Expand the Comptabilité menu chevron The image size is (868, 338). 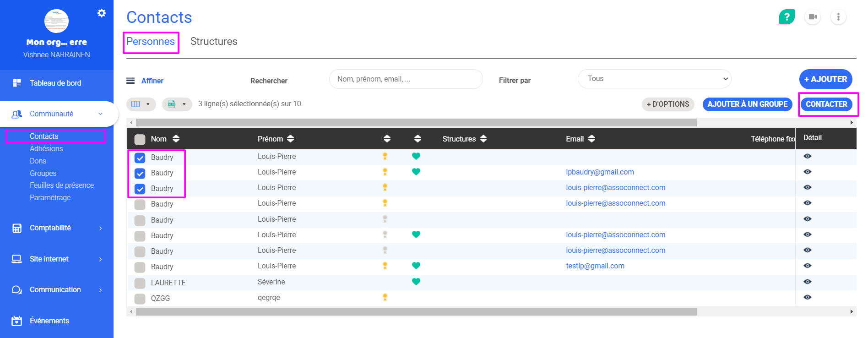pos(100,228)
